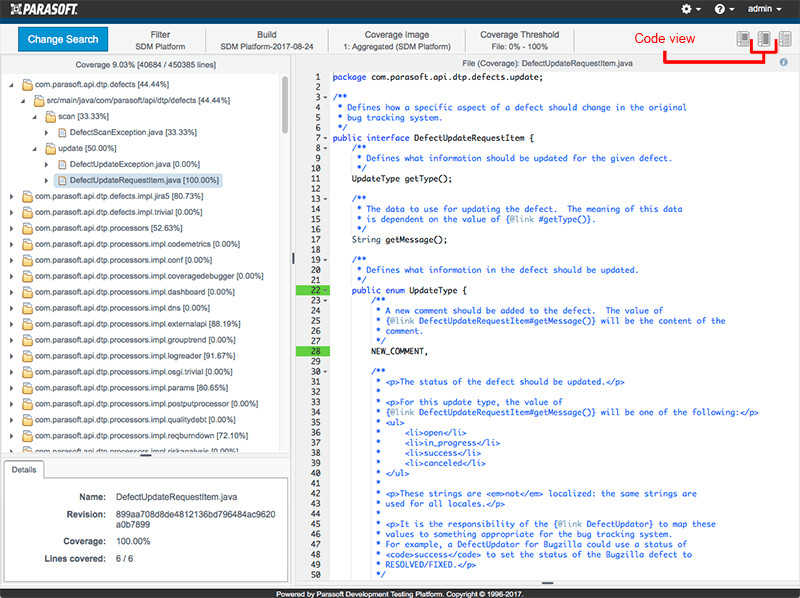Expand com.parasoft.api.dtp.processors package
The image size is (800, 598).
(11, 229)
